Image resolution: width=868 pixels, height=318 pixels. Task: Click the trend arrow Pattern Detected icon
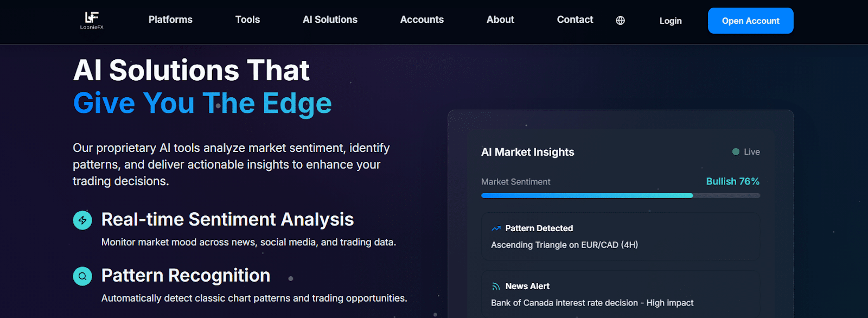496,228
